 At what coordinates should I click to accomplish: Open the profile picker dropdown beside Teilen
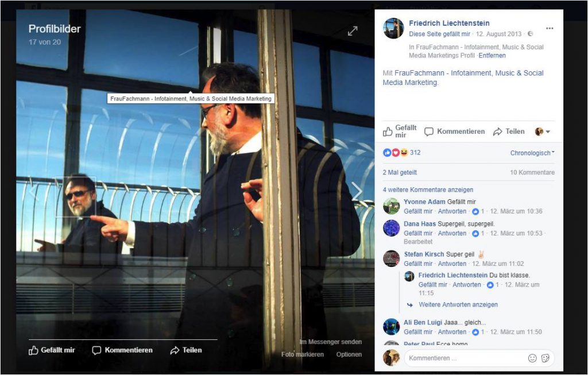pos(543,132)
